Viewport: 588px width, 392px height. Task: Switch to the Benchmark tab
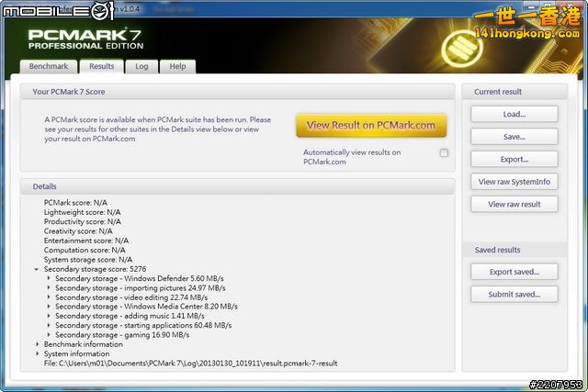point(48,66)
